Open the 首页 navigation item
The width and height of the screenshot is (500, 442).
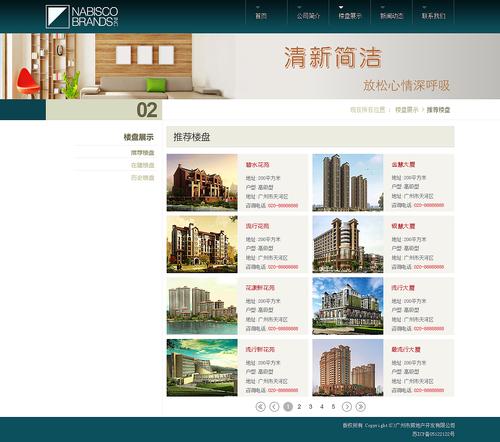(261, 16)
